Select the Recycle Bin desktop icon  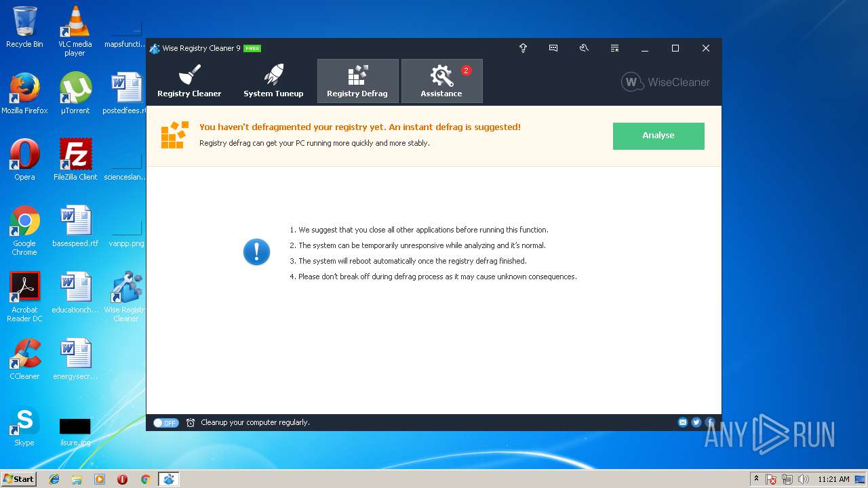coord(24,27)
